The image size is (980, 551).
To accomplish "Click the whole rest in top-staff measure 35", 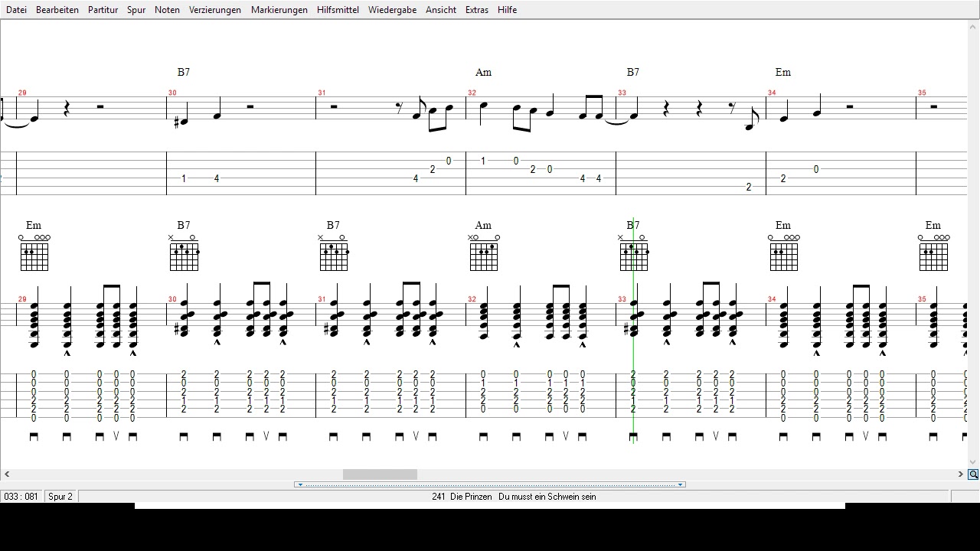I will [934, 107].
